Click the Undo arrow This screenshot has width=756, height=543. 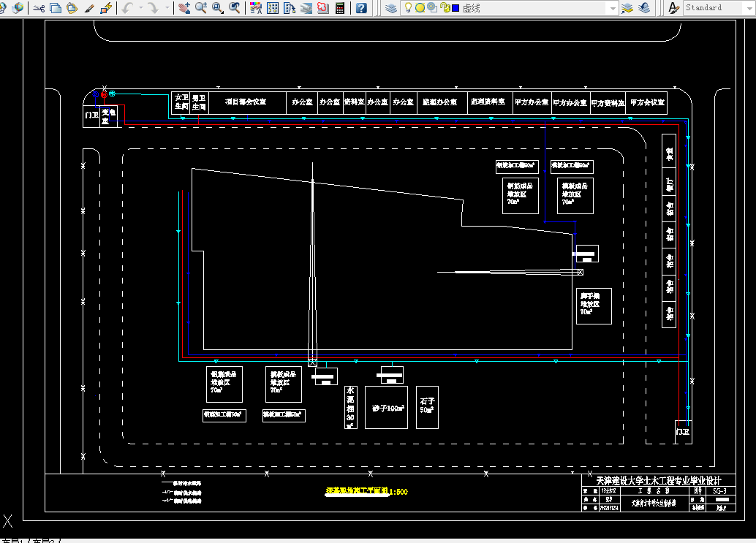click(x=127, y=8)
